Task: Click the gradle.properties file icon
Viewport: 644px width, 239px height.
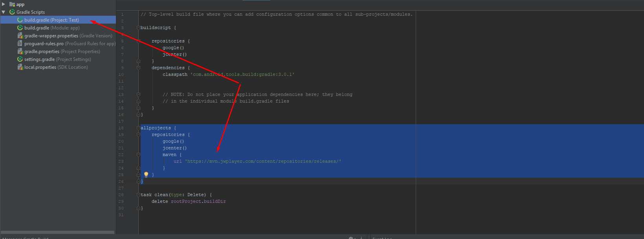Action: [20, 51]
